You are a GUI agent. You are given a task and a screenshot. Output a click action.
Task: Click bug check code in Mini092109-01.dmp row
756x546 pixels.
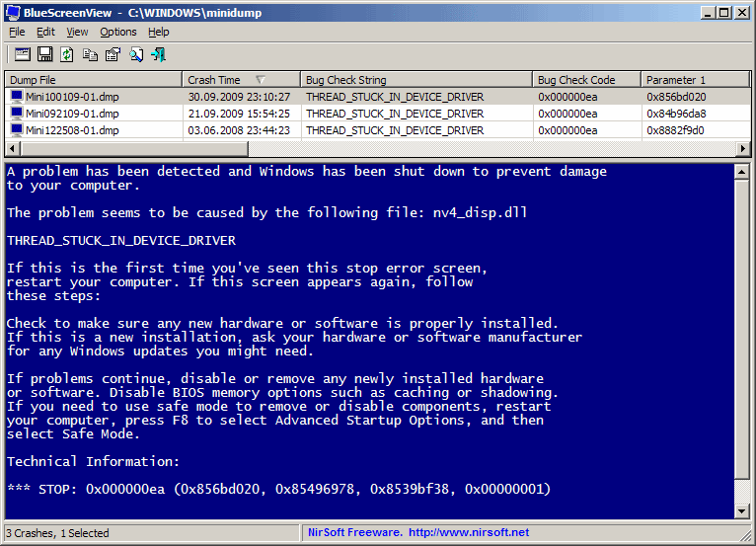pos(567,114)
